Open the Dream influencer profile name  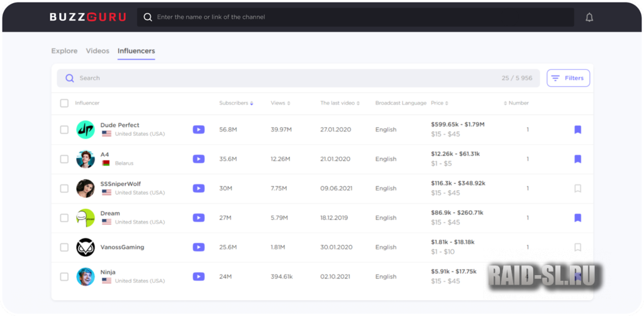pyautogui.click(x=110, y=213)
